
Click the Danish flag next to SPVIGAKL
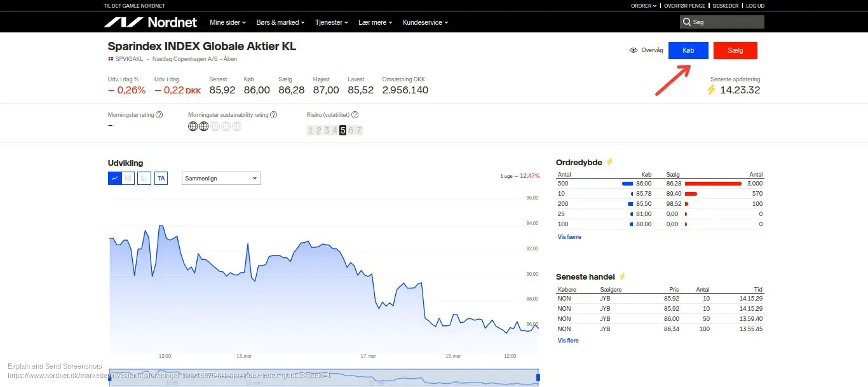click(x=111, y=59)
